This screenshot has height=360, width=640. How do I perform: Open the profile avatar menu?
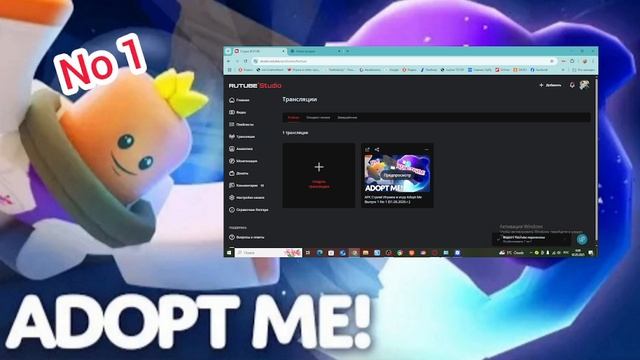[x=584, y=85]
